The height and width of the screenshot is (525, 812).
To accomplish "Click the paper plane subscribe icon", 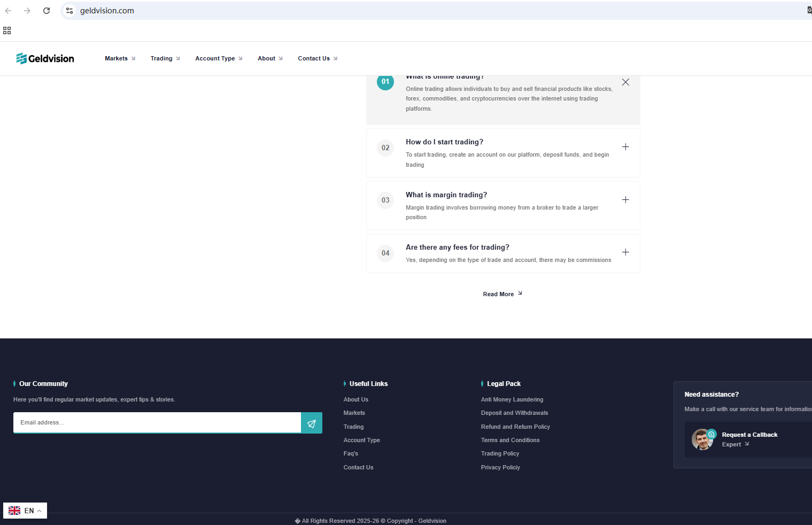I will [311, 423].
